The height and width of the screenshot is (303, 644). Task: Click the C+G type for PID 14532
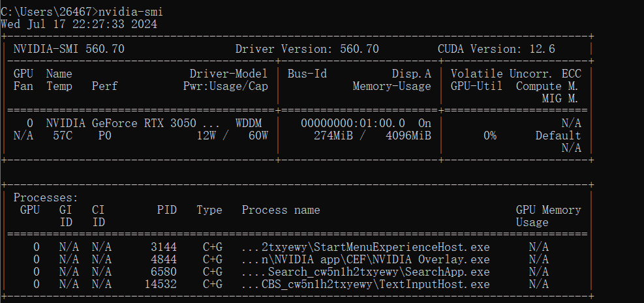pyautogui.click(x=213, y=284)
